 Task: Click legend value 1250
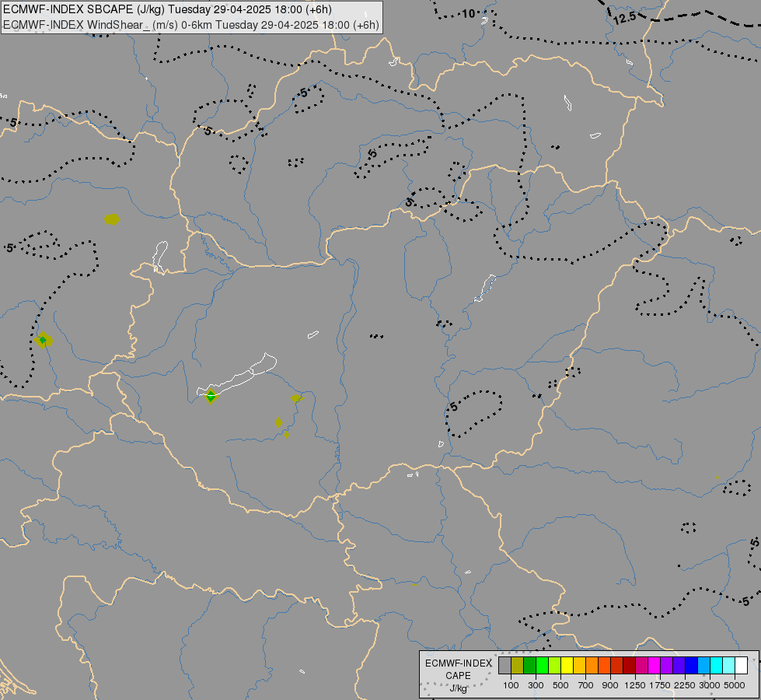click(635, 685)
